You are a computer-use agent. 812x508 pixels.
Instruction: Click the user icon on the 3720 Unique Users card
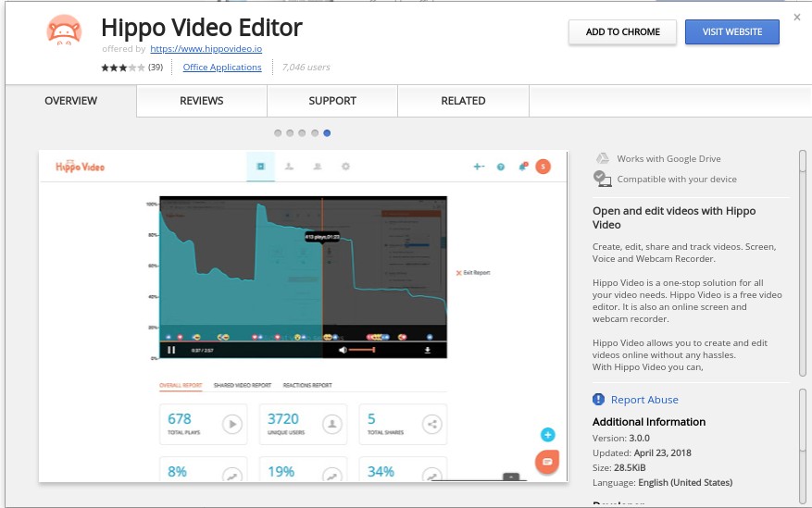[x=332, y=424]
